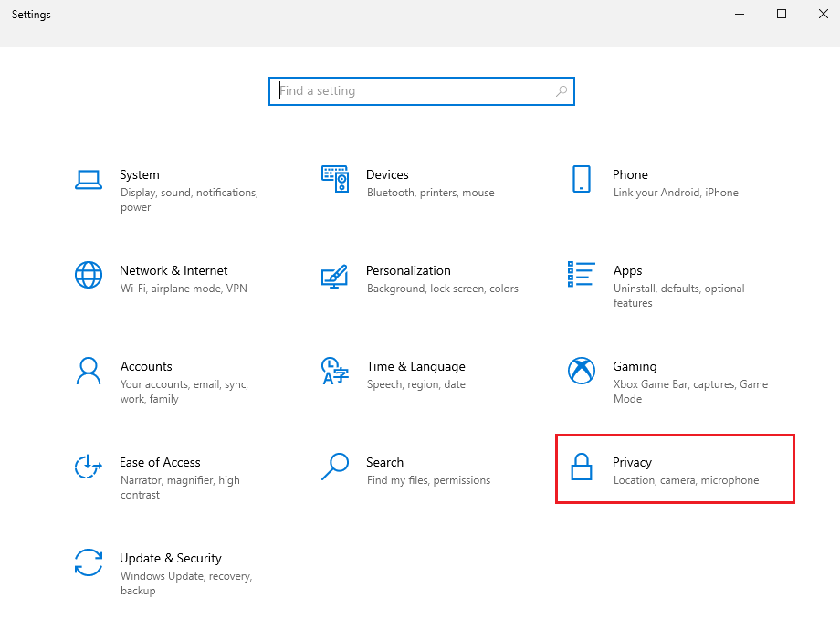Open the Privacy settings tile

pos(675,468)
